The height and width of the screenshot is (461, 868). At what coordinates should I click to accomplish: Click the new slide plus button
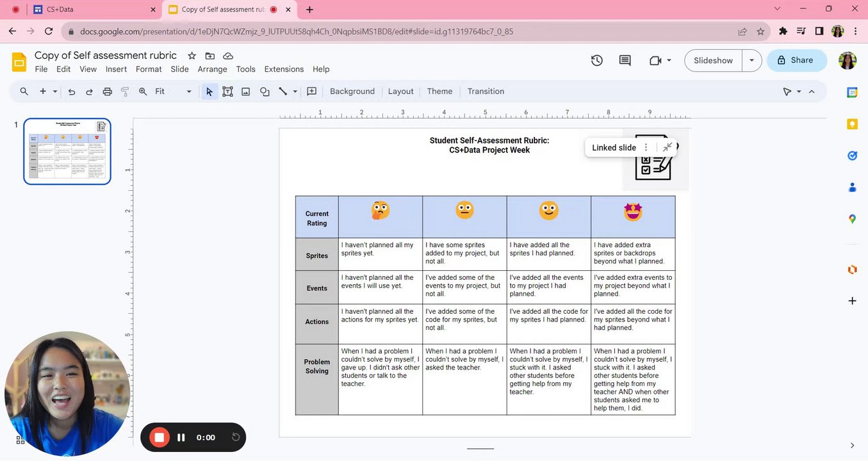[x=43, y=92]
